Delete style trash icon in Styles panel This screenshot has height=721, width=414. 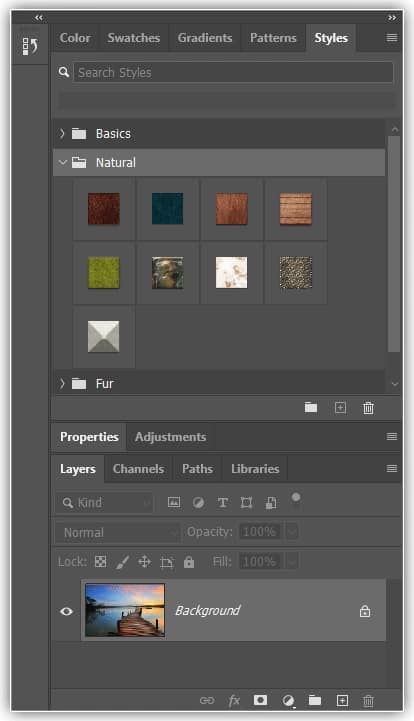tap(368, 408)
